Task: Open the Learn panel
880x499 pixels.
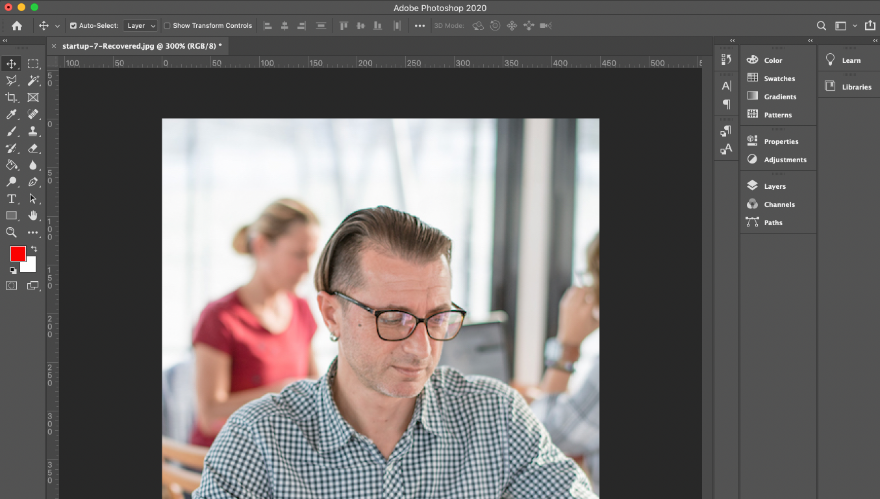Action: pos(850,60)
